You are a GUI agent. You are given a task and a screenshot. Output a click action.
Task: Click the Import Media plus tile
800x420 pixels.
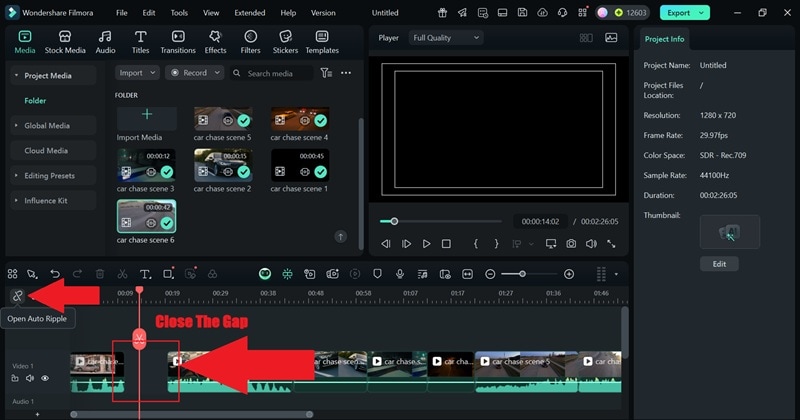[x=147, y=118]
